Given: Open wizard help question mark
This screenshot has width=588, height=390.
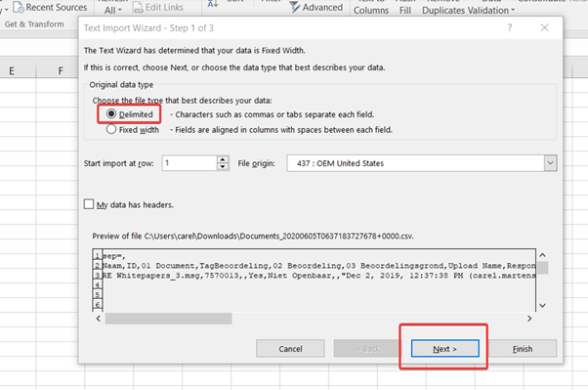Looking at the screenshot, I should [510, 27].
